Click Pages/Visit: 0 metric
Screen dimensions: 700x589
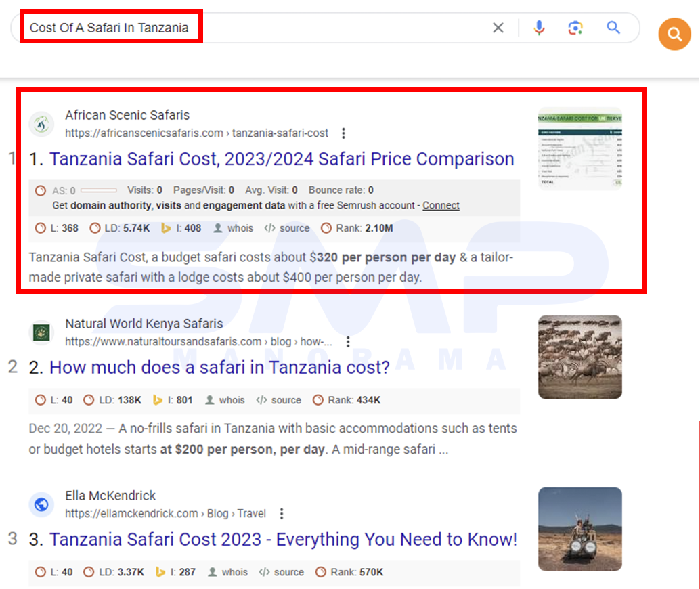[204, 190]
